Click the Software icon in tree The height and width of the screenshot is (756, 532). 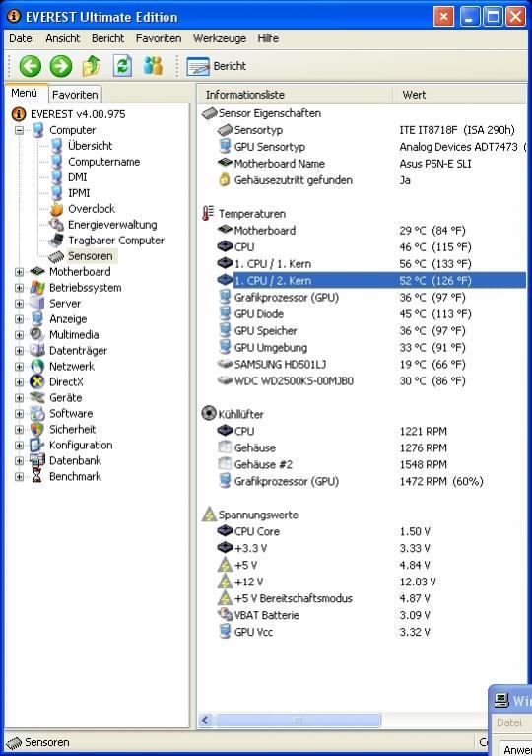click(37, 414)
